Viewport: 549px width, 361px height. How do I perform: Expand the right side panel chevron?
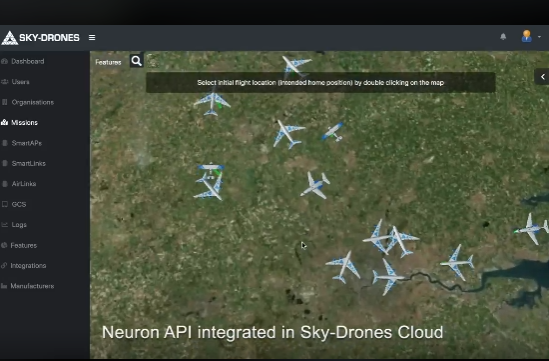(x=542, y=77)
